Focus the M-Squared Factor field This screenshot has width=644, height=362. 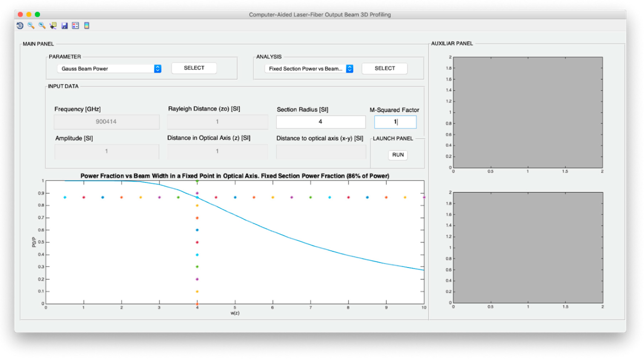click(395, 122)
